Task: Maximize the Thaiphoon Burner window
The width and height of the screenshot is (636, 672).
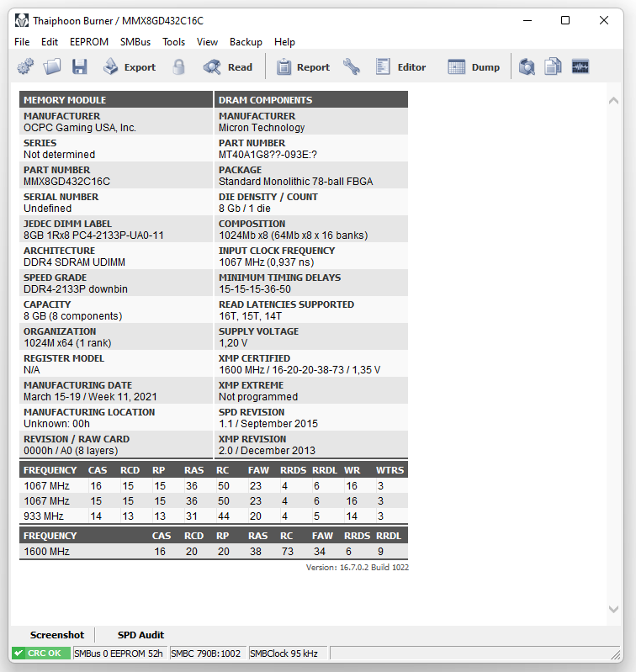Action: click(x=565, y=20)
